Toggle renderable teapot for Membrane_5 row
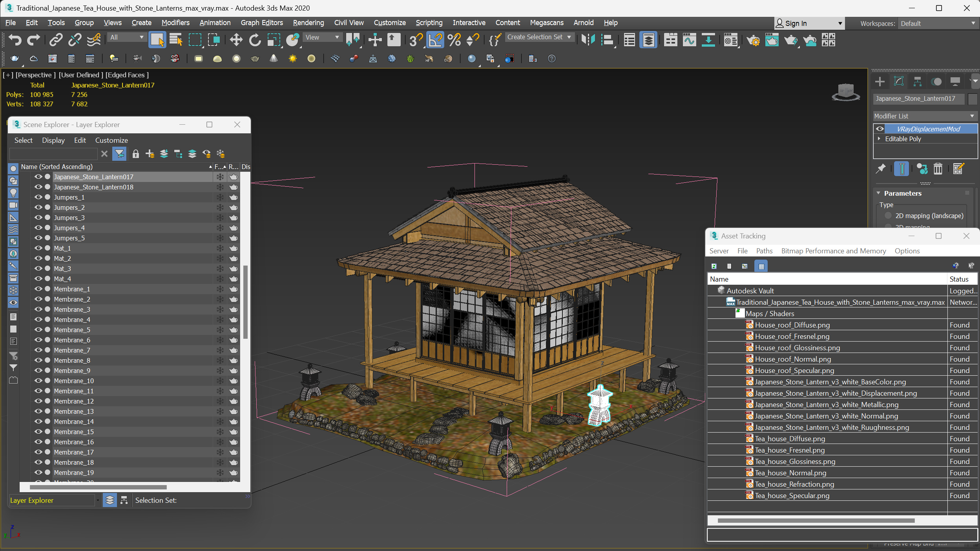The height and width of the screenshot is (551, 980). click(234, 330)
